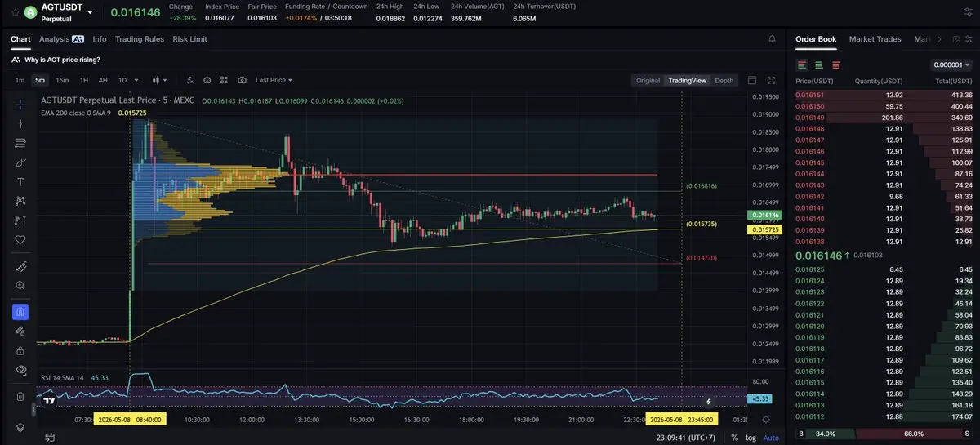Open the candlestick chart style dropdown
This screenshot has height=445, width=980.
pos(159,80)
